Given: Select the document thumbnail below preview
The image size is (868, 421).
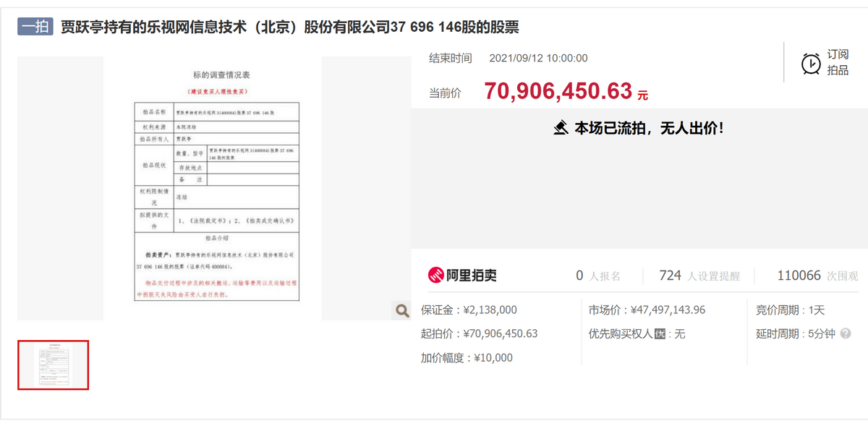Looking at the screenshot, I should pos(54,365).
